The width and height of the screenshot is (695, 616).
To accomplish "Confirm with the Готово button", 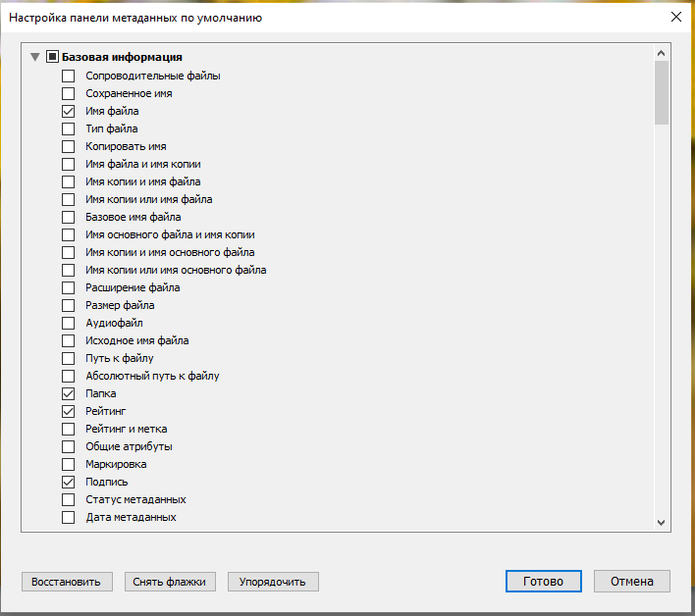I will [544, 581].
